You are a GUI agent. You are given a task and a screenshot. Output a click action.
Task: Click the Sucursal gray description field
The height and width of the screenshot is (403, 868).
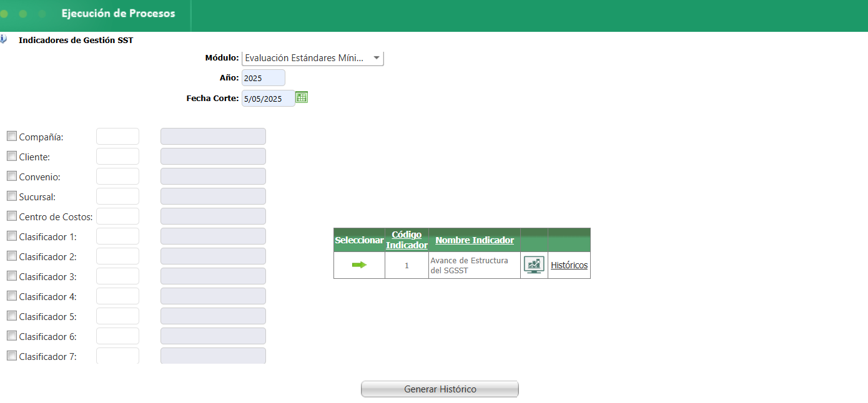(213, 197)
